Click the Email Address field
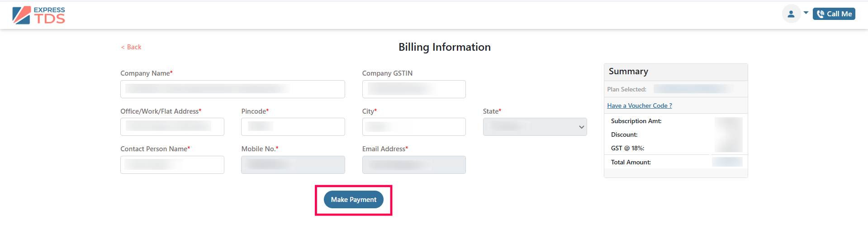 pyautogui.click(x=414, y=165)
